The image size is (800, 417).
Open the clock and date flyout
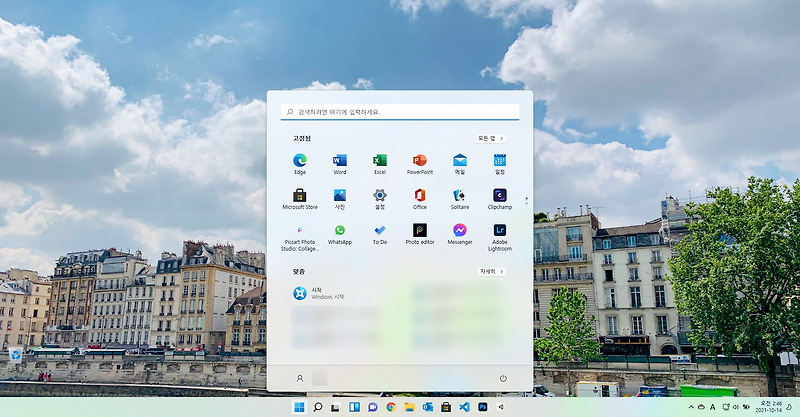770,407
